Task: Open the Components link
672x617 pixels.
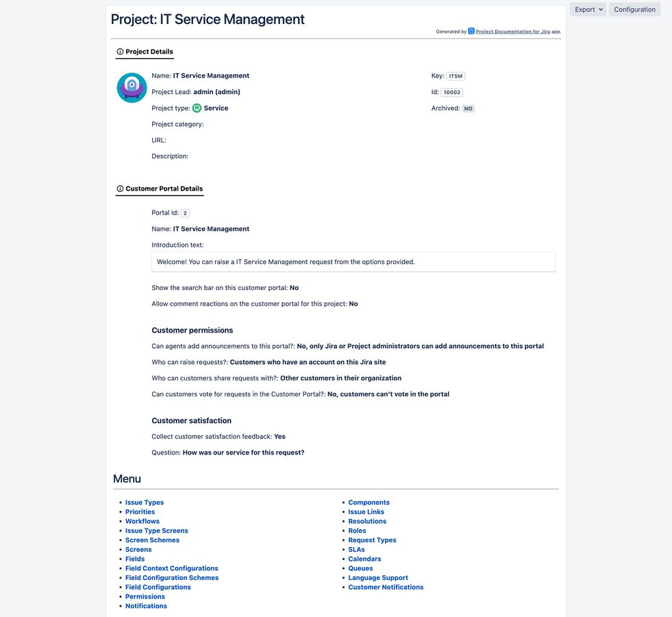Action: (369, 503)
